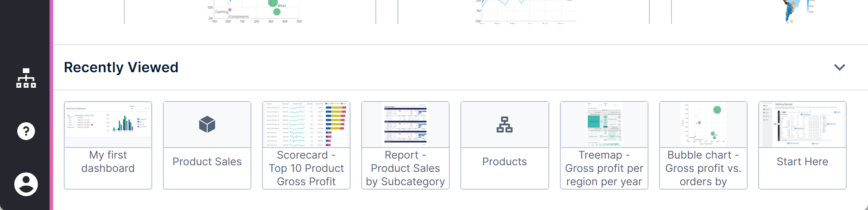Click the Product Sales label text
The image size is (868, 210).
coord(207,162)
